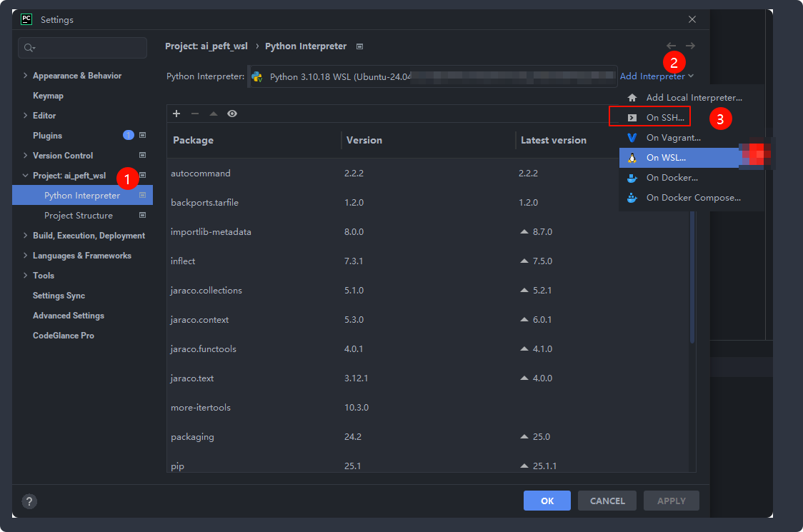803x532 pixels.
Task: Select the pip package row
Action: click(x=428, y=464)
